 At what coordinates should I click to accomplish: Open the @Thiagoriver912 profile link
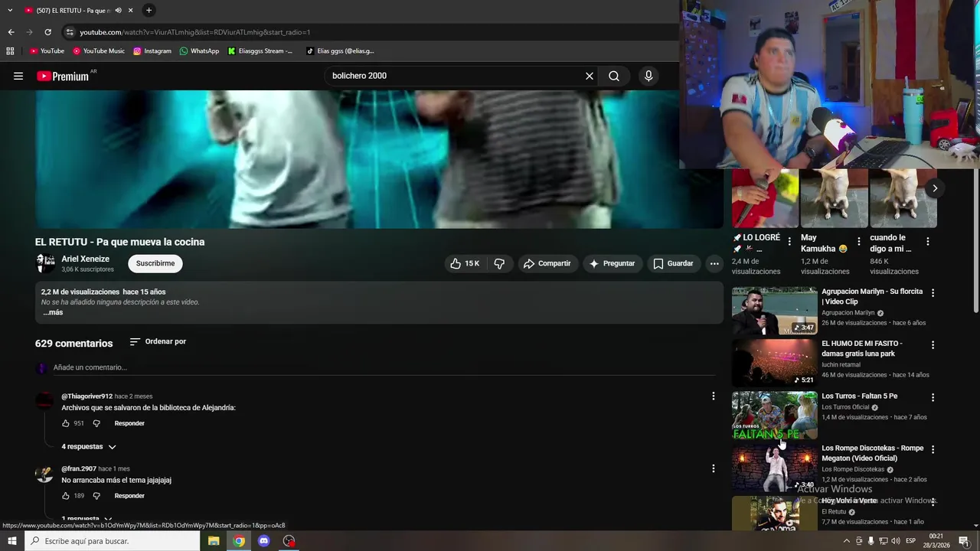[x=87, y=396]
